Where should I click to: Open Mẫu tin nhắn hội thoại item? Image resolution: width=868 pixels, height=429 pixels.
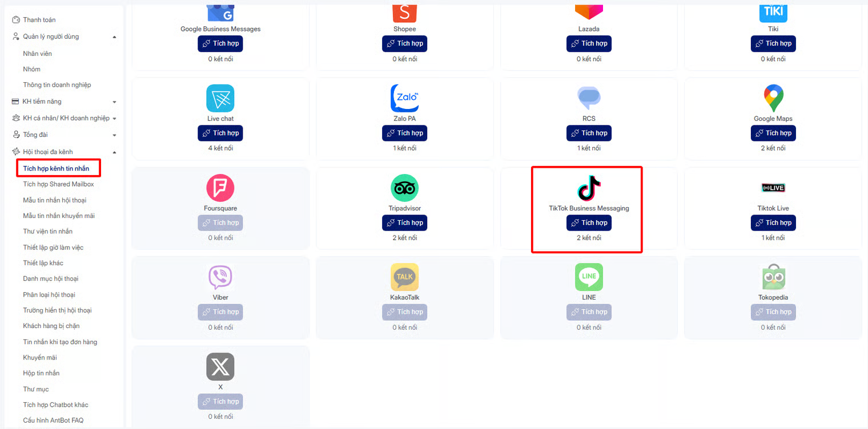coord(55,200)
